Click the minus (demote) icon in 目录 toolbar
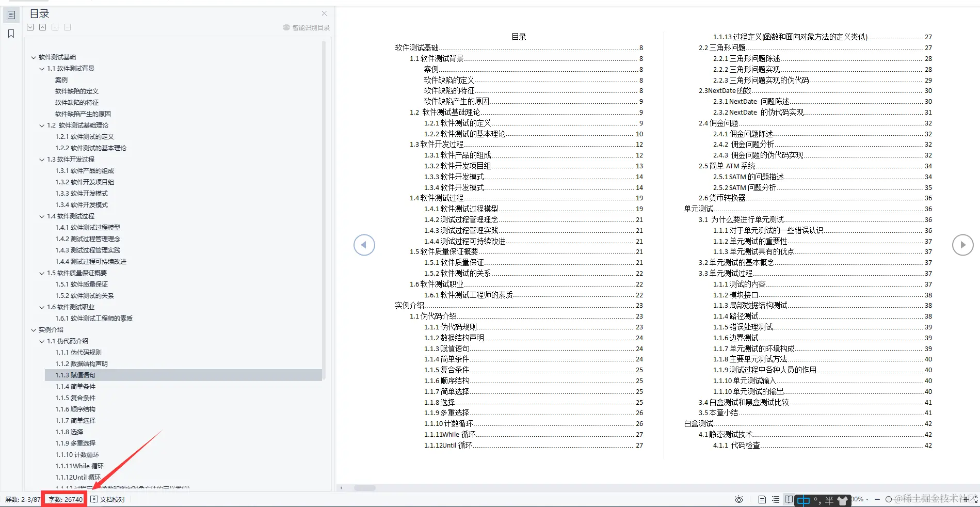This screenshot has width=980, height=507. coord(67,27)
